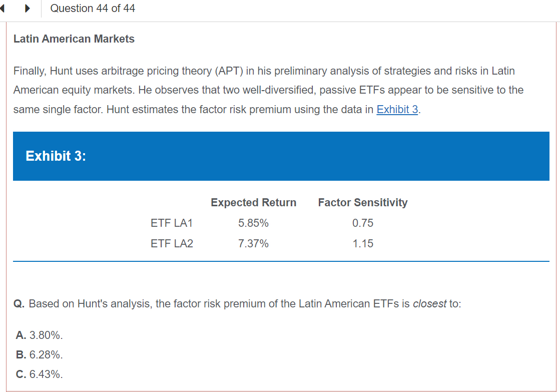
Task: Click the Question 44 of 44 label
Action: [93, 9]
